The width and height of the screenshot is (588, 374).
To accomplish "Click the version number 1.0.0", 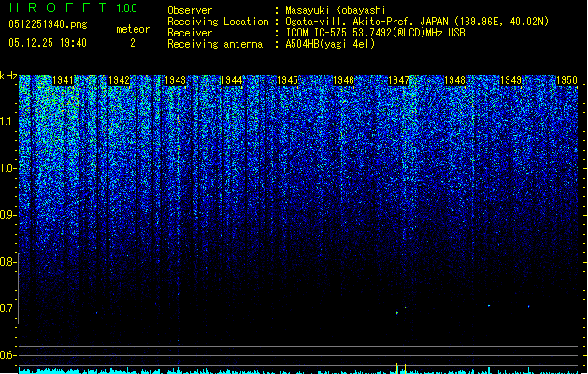I will click(x=127, y=8).
